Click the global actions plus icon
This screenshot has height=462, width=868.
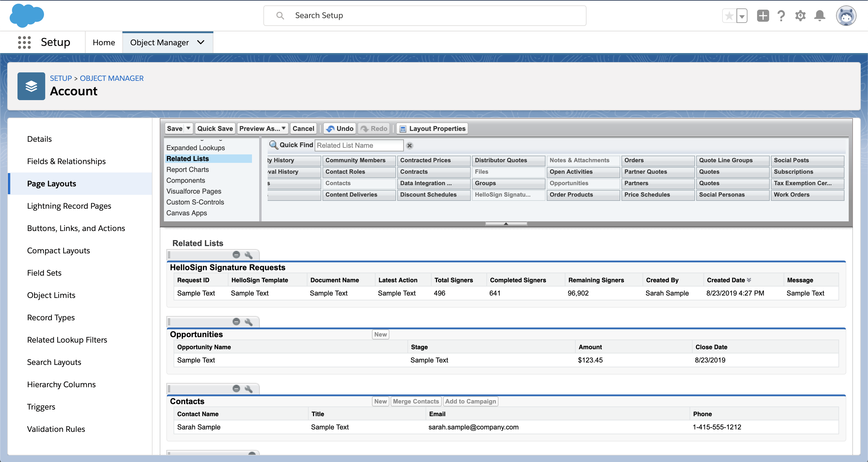(x=763, y=16)
